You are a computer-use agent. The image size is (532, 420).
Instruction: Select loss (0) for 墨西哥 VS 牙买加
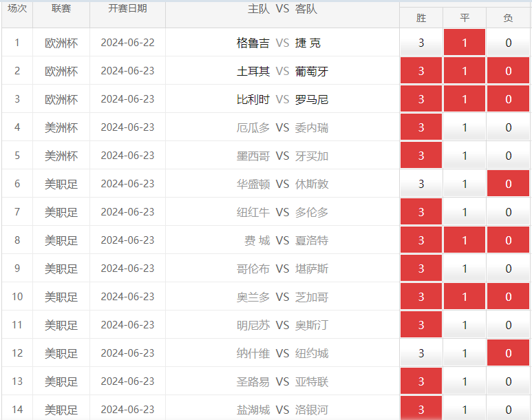click(508, 155)
